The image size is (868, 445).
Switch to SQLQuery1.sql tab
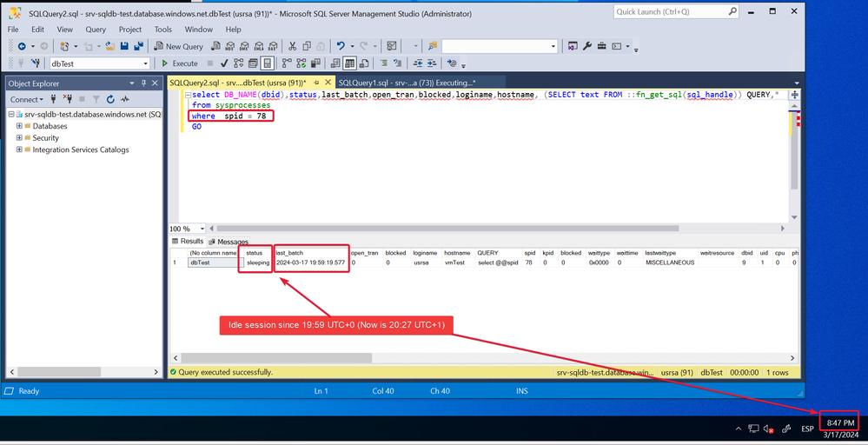coord(407,83)
